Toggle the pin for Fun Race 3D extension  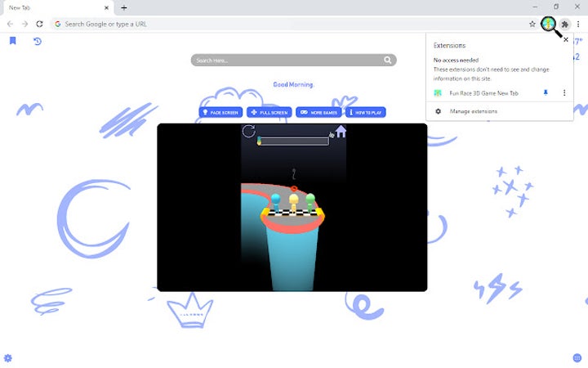click(x=546, y=93)
